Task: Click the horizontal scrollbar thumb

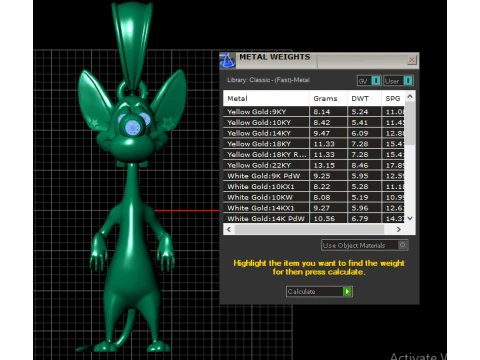Action: (309, 229)
